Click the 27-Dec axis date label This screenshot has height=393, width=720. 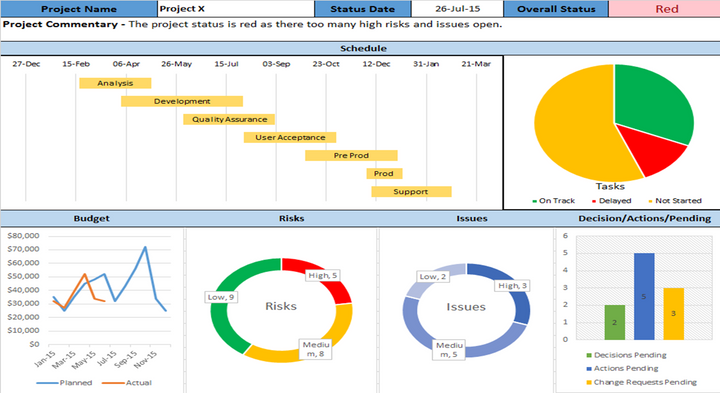pos(26,64)
